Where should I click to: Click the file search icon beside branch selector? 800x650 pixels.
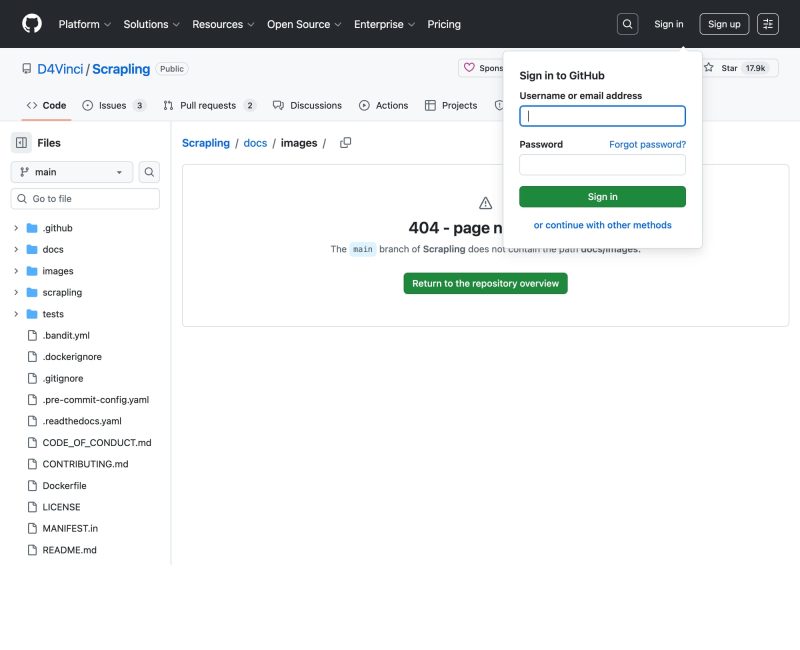coord(149,172)
